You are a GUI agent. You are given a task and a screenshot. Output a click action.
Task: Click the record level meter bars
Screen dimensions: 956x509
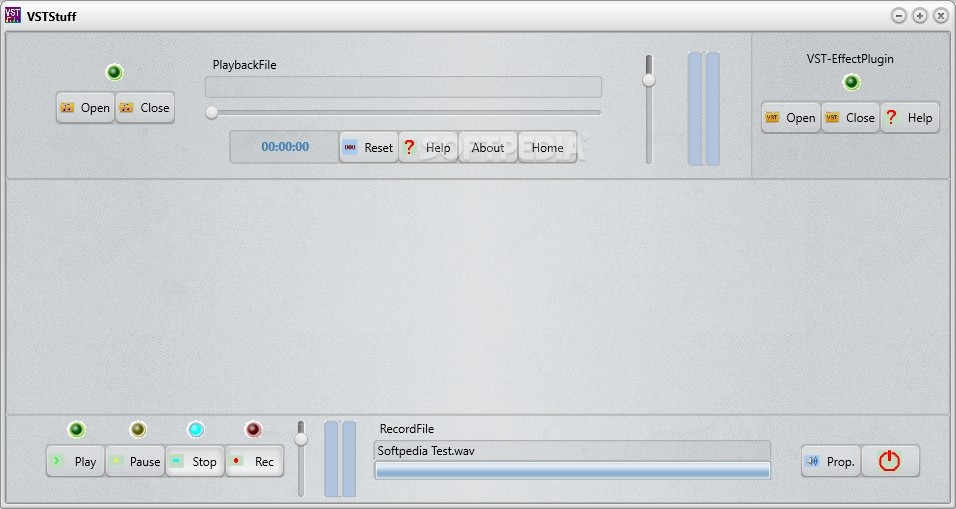tap(340, 458)
